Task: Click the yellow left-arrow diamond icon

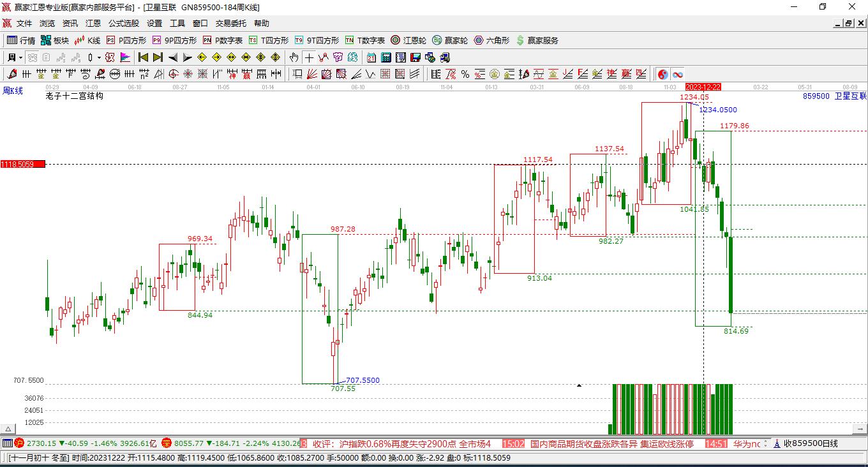Action: [202, 57]
